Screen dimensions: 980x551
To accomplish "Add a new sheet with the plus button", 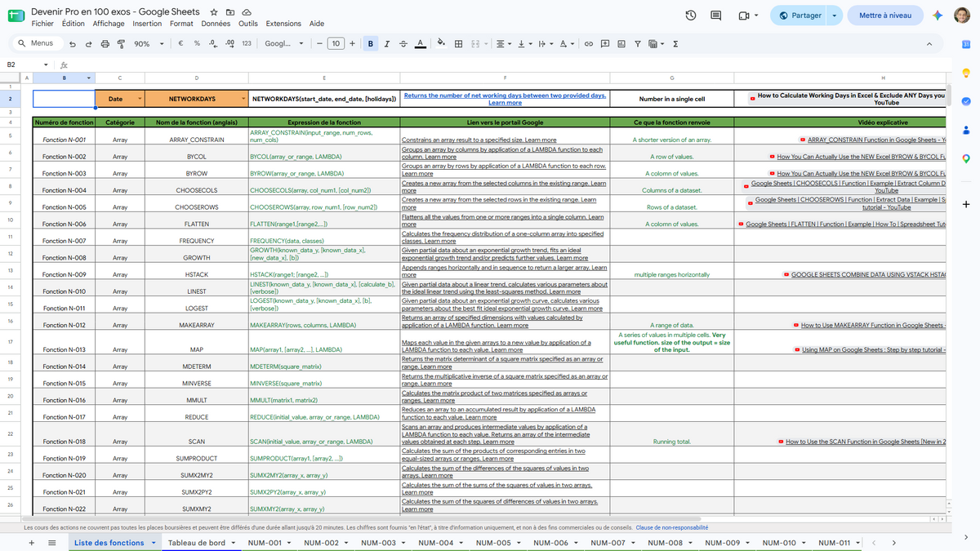I will pos(32,543).
